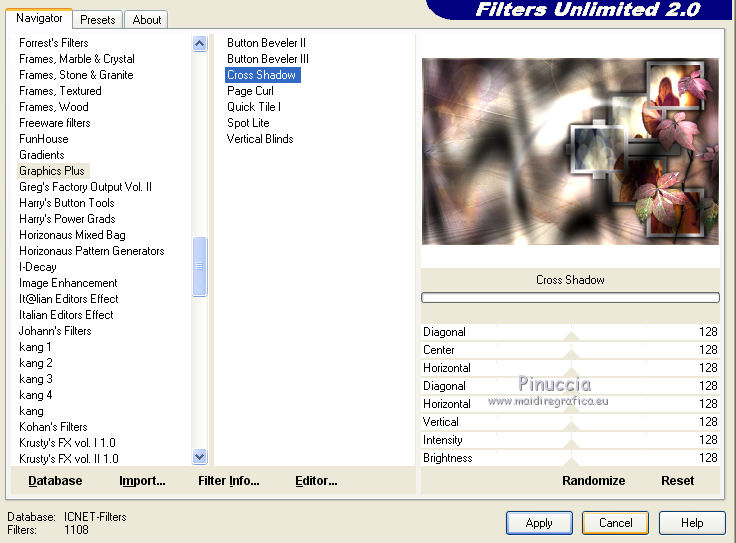Select Greg's Factory Output Vol. II
The image size is (736, 543).
click(x=85, y=187)
